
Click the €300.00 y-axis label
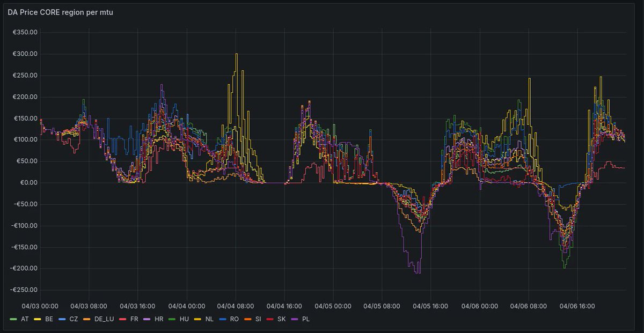(x=25, y=54)
